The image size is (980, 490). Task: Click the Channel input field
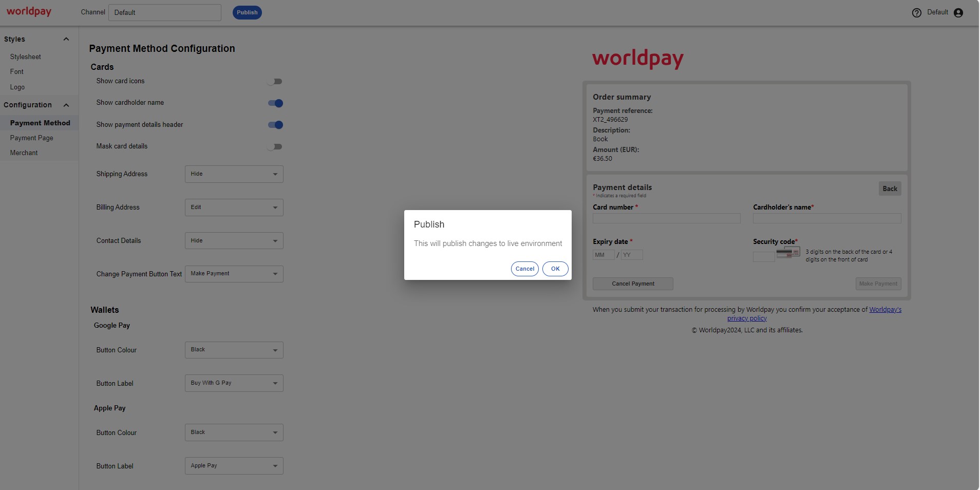[x=164, y=13]
